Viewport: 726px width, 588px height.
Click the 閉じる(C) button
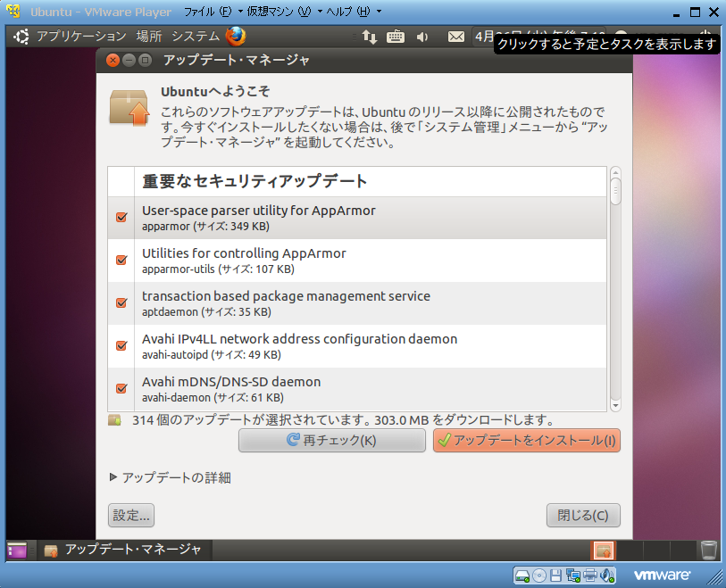[x=583, y=515]
